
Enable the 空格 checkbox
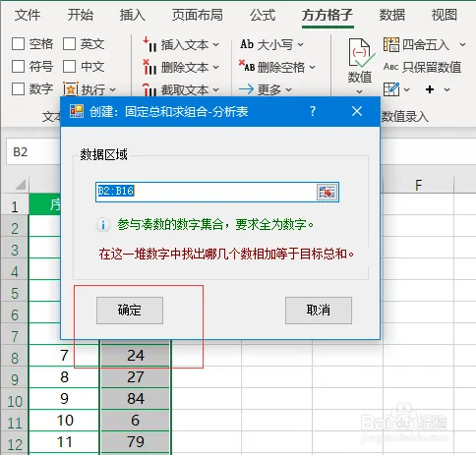(x=18, y=44)
